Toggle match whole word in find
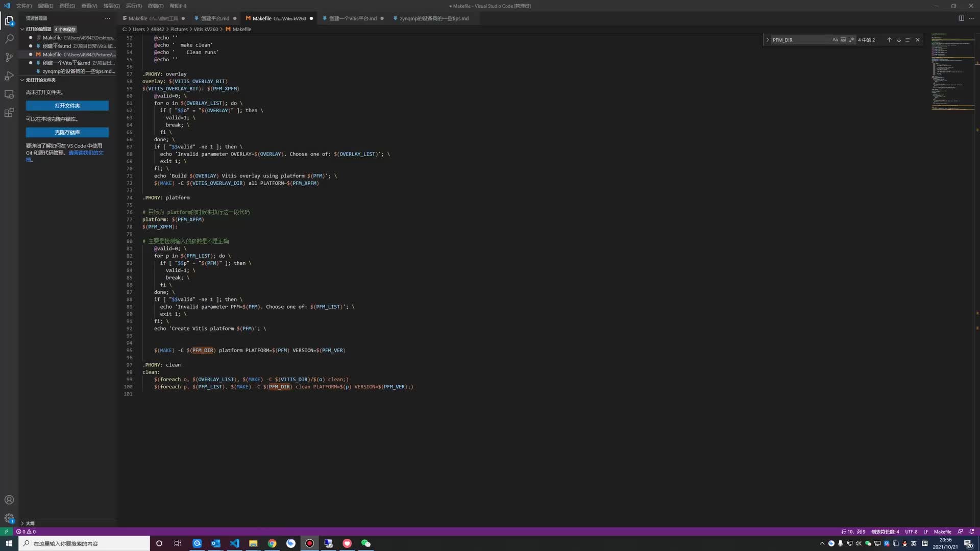 [843, 40]
